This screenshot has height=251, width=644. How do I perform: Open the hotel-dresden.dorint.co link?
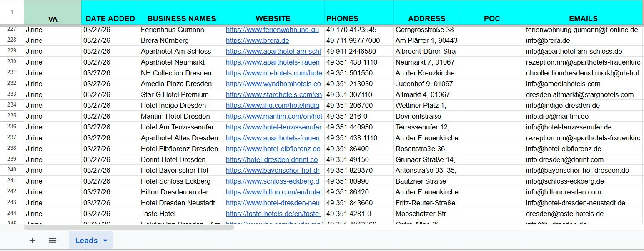[x=272, y=159]
